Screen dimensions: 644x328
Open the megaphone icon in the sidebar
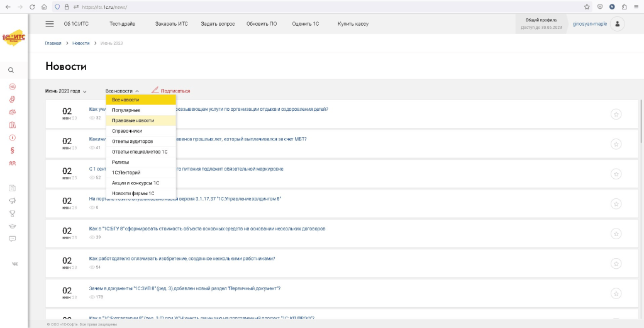[12, 201]
